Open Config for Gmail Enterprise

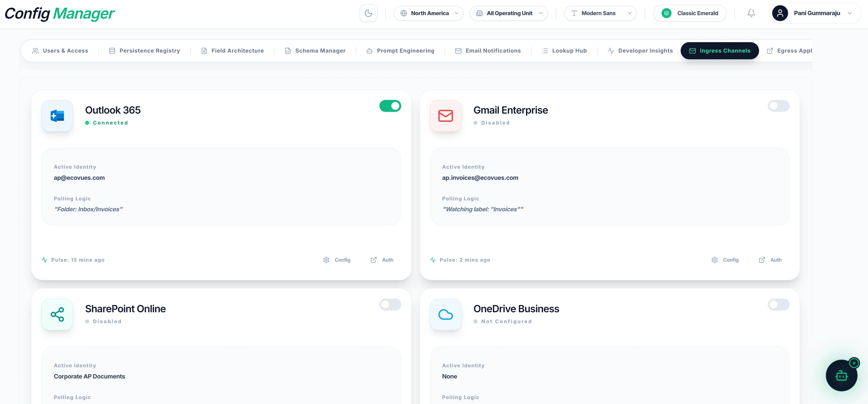[x=725, y=260]
